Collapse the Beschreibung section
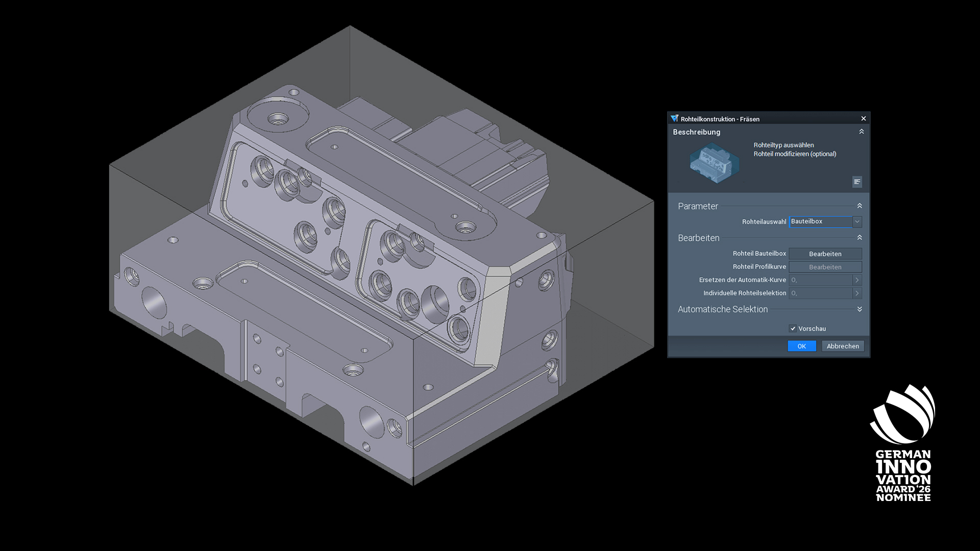 pyautogui.click(x=861, y=132)
